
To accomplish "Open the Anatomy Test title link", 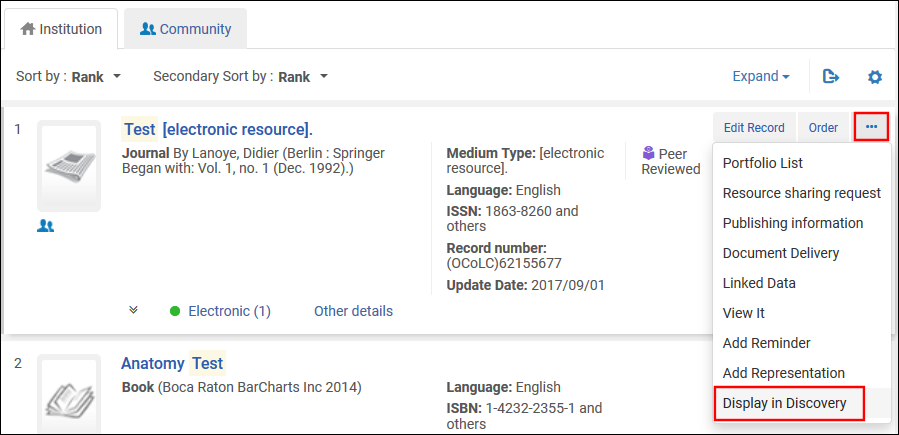I will [x=172, y=363].
